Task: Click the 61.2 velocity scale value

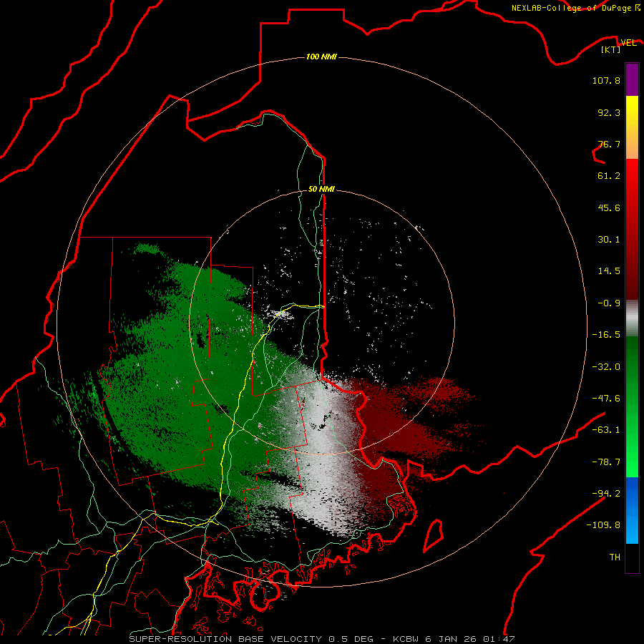Action: coord(609,176)
